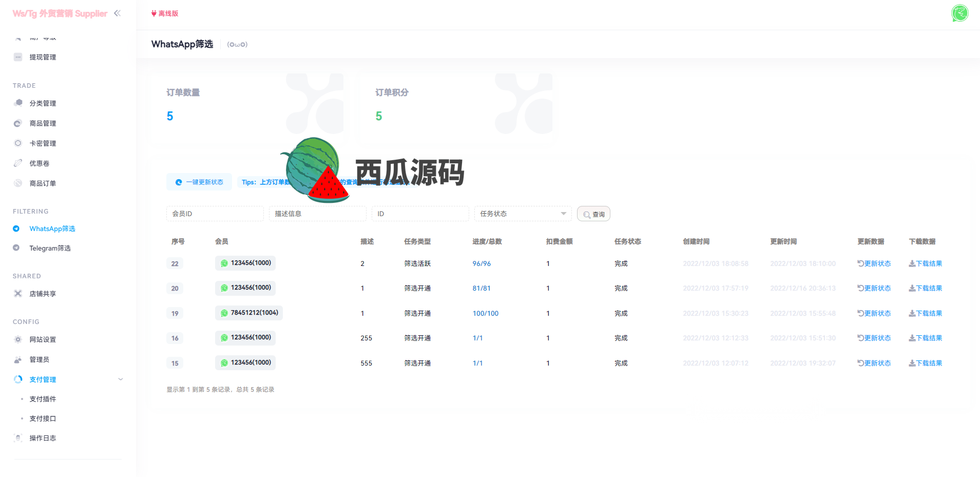Click the 商品订单 sidebar icon
Viewport: 980px width, 477px height.
(x=18, y=183)
